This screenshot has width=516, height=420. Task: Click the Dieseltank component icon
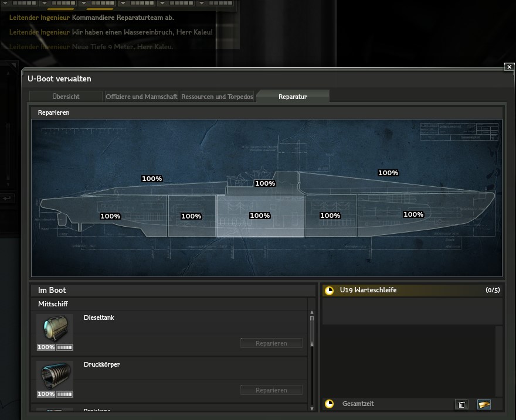(x=55, y=329)
